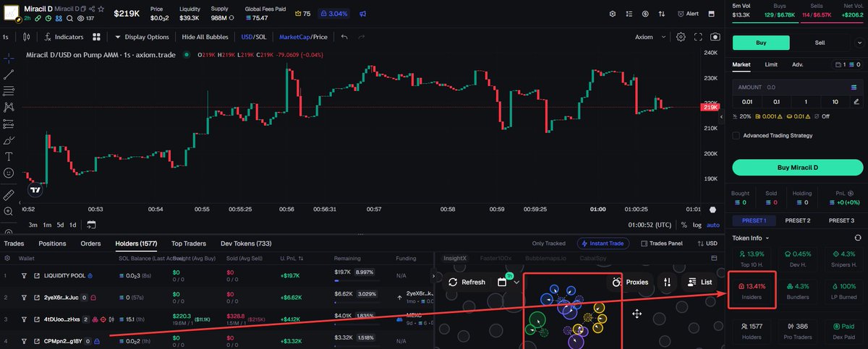Screen dimensions: 868x349
Task: Redo the chart action
Action: 363,37
